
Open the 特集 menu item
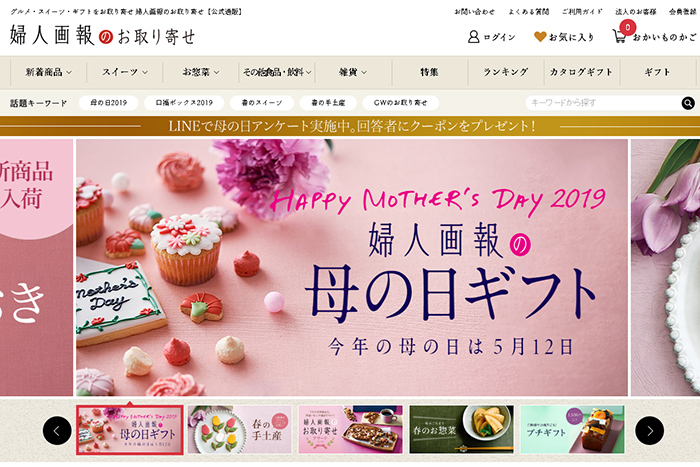(429, 72)
